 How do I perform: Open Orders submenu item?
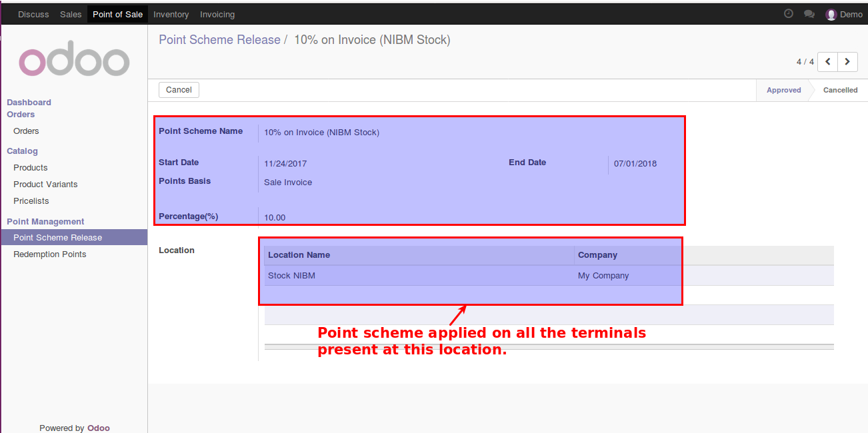(26, 131)
